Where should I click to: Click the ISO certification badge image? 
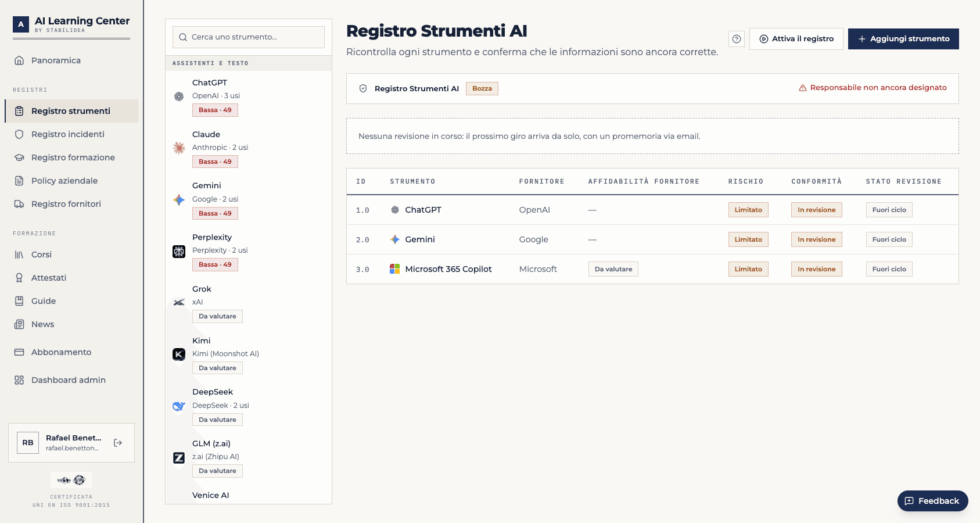click(x=71, y=480)
